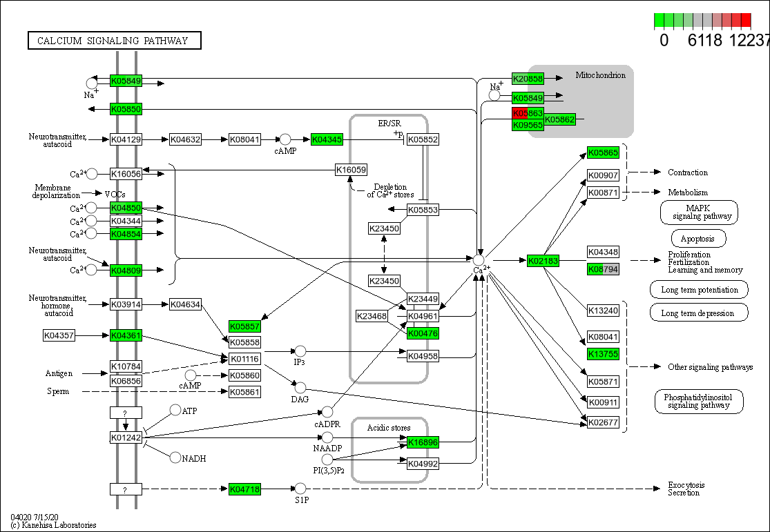This screenshot has height=532, width=770.
Task: Go to Long term potentiation pathway
Action: point(699,289)
